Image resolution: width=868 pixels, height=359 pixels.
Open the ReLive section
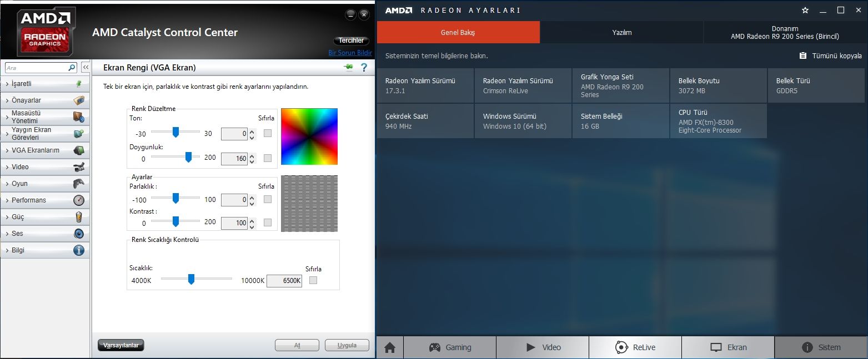pyautogui.click(x=635, y=347)
